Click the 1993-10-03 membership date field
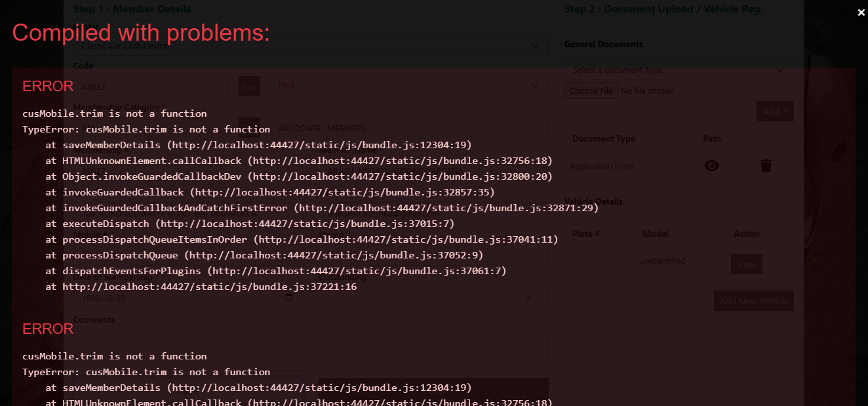 point(177,298)
